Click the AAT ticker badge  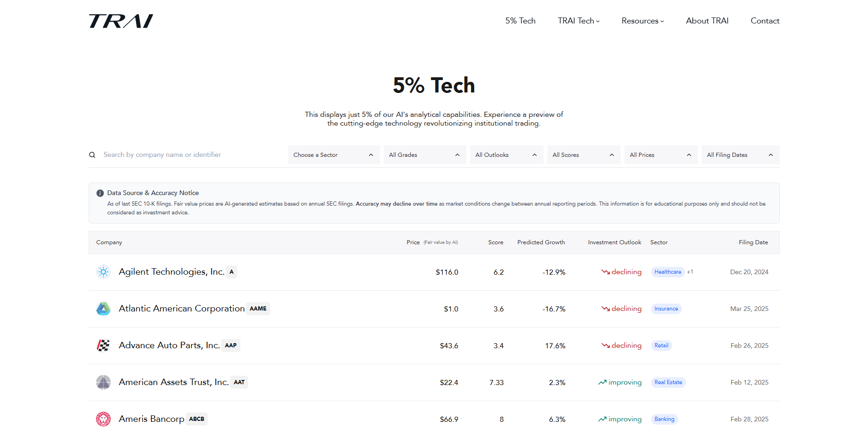239,382
